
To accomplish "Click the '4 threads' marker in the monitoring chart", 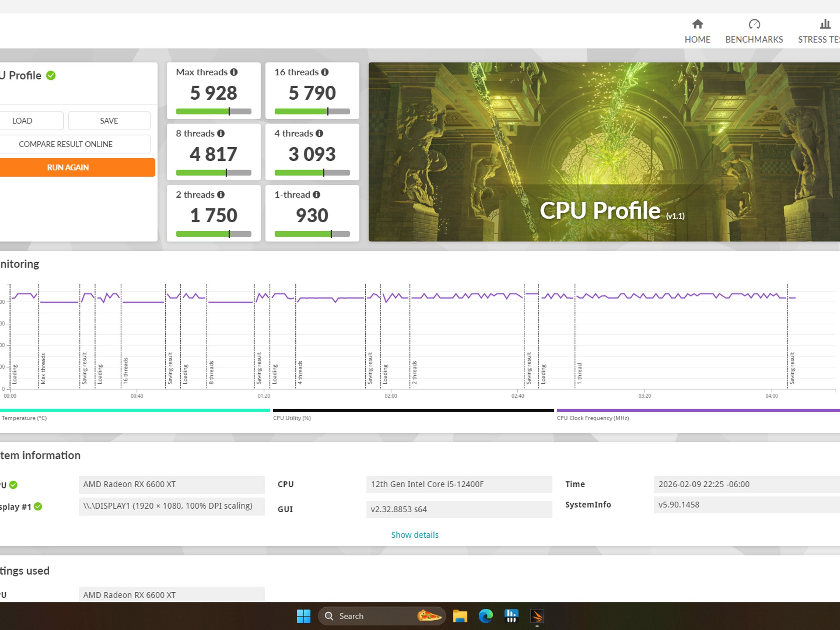I will (x=300, y=372).
